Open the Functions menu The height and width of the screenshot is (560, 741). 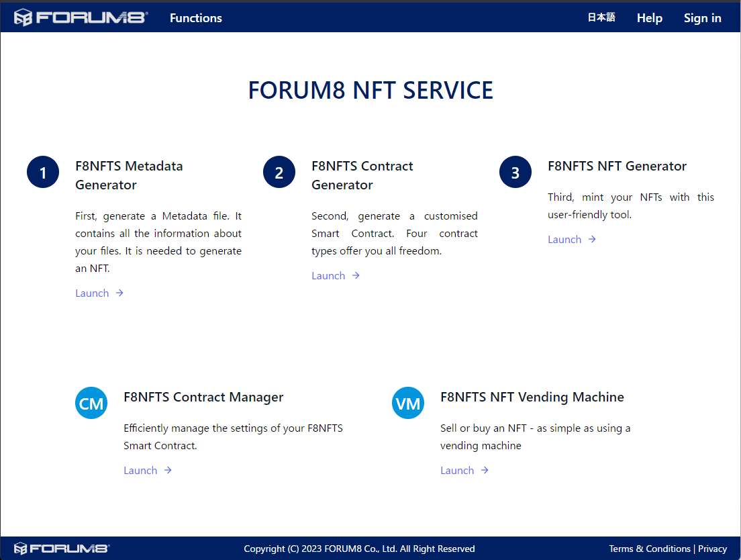[195, 18]
